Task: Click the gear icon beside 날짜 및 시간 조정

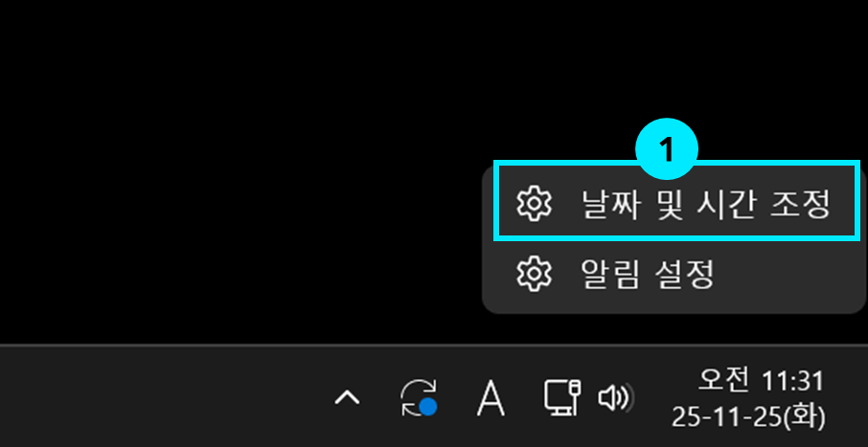Action: (535, 203)
